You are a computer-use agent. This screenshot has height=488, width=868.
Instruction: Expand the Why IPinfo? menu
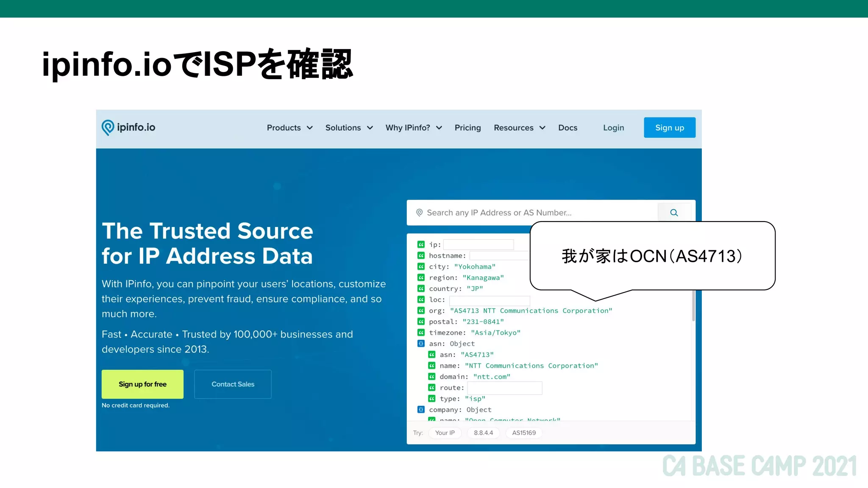coord(414,128)
